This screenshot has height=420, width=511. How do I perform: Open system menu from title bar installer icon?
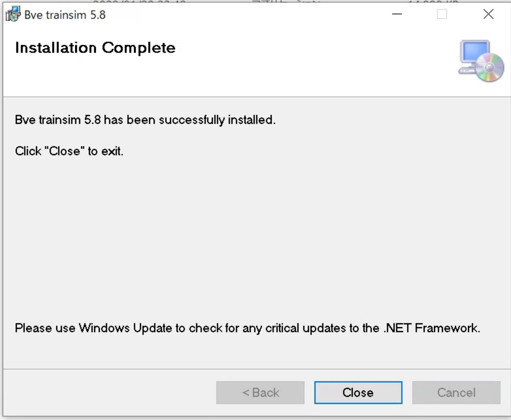tap(13, 15)
